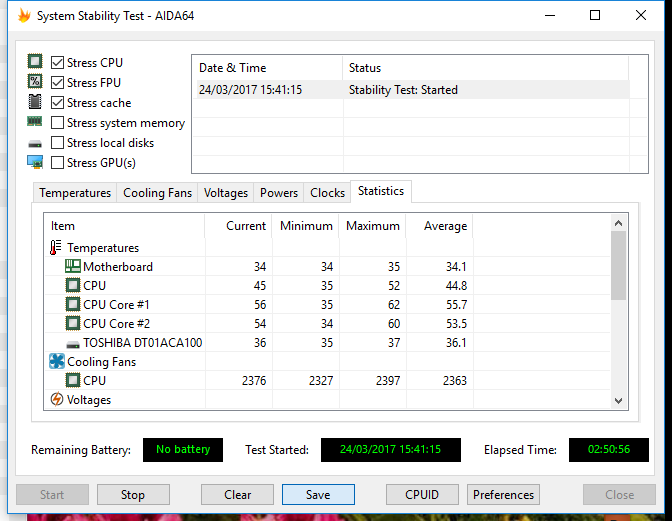Click the Average column header
Screen dimensions: 672x521
pos(439,226)
